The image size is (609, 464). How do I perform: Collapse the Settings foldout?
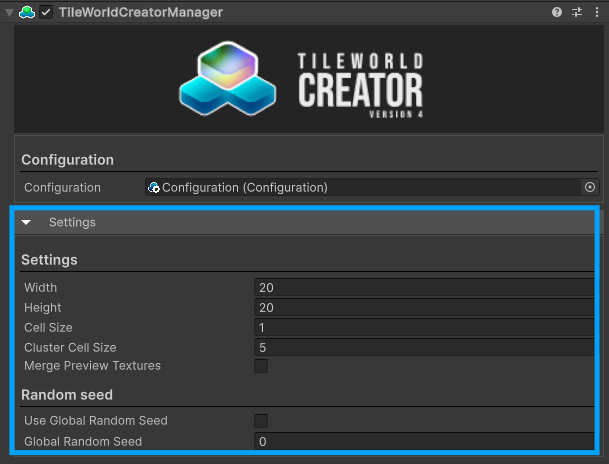[x=26, y=222]
